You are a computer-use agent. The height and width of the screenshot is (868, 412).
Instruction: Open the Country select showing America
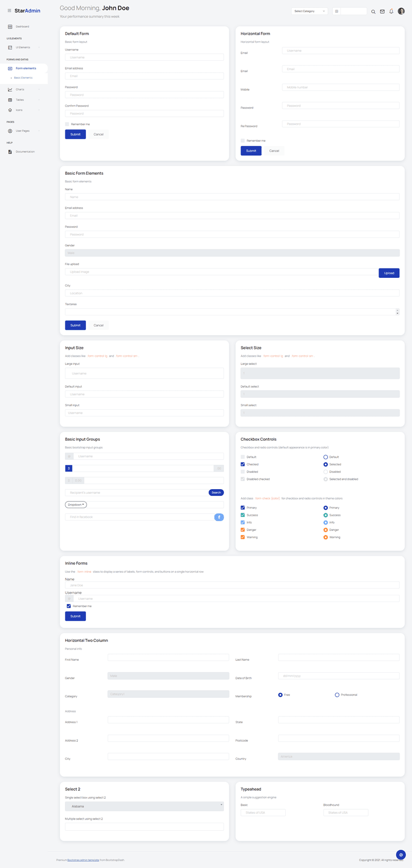tap(339, 757)
